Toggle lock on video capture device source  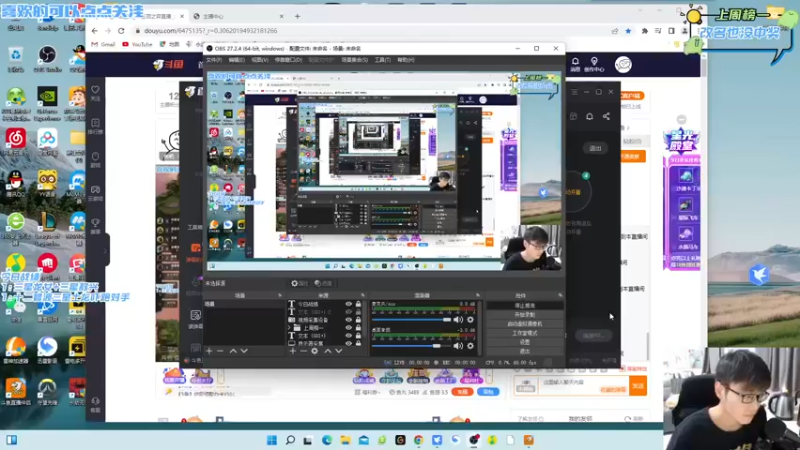click(x=358, y=320)
